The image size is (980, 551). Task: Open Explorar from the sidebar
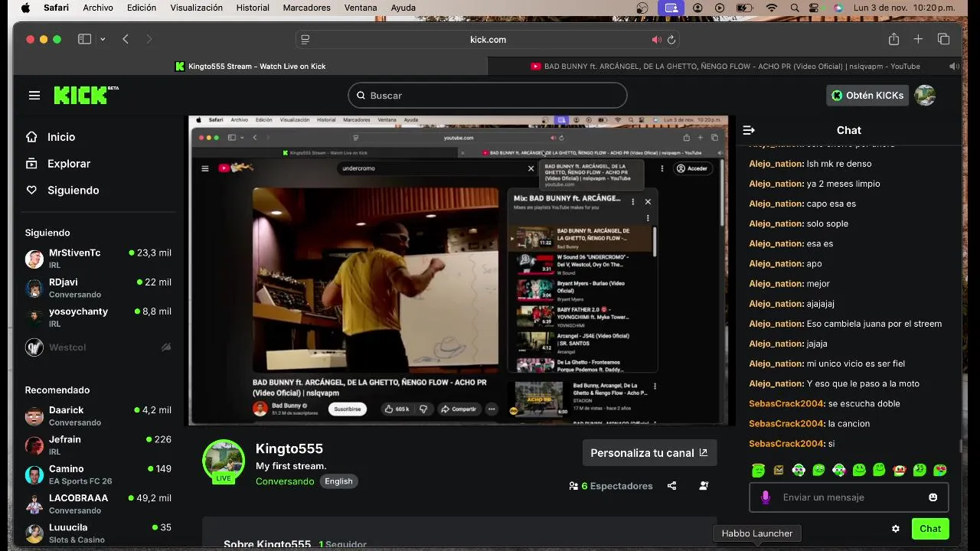point(69,164)
